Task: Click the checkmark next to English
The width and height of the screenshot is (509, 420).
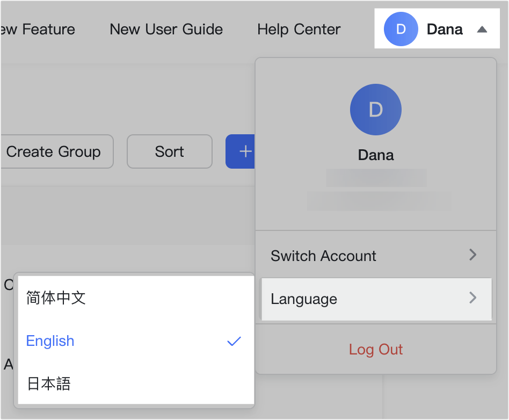Action: (234, 341)
